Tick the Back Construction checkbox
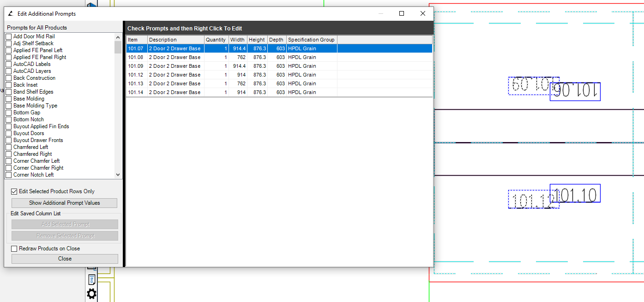The image size is (644, 302). tap(8, 78)
